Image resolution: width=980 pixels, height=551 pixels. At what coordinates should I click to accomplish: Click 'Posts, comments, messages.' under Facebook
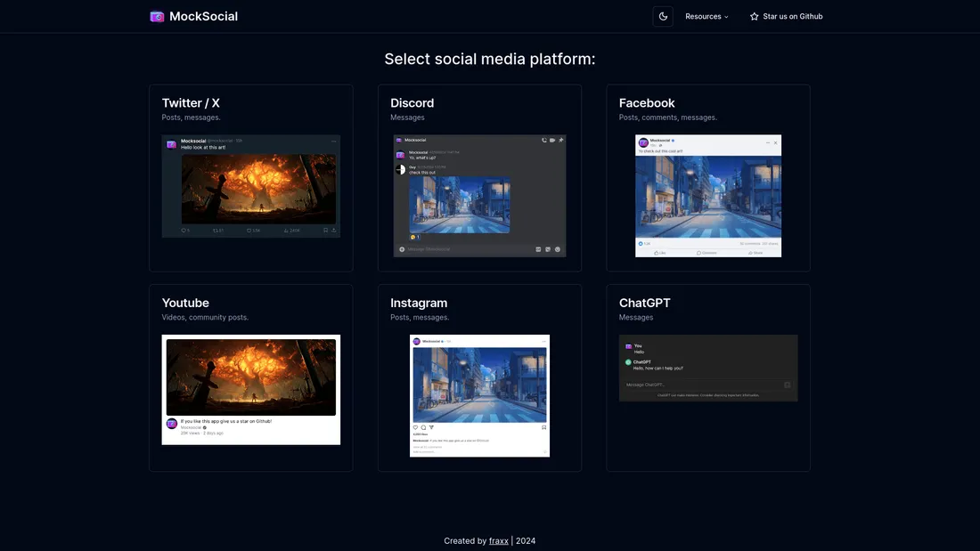pyautogui.click(x=668, y=117)
